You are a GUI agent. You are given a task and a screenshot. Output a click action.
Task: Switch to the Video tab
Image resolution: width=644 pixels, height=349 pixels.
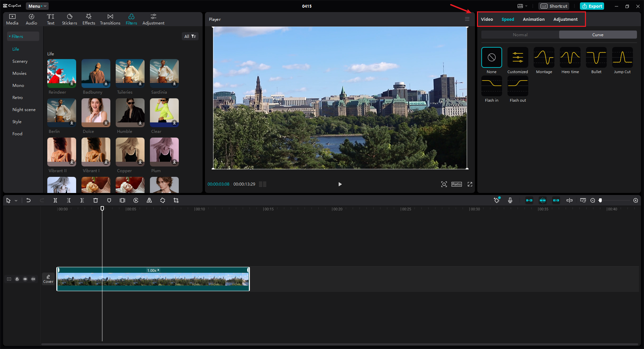(x=487, y=19)
